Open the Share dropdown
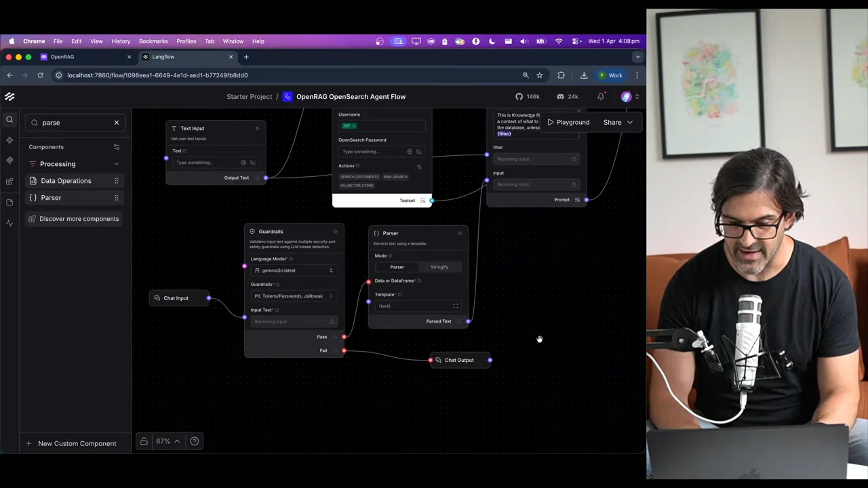This screenshot has height=488, width=868. (x=618, y=123)
